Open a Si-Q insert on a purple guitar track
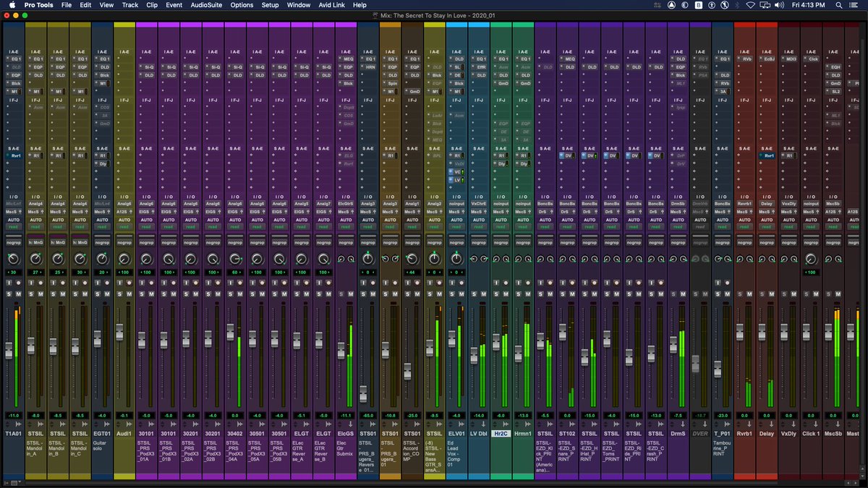 coord(148,67)
